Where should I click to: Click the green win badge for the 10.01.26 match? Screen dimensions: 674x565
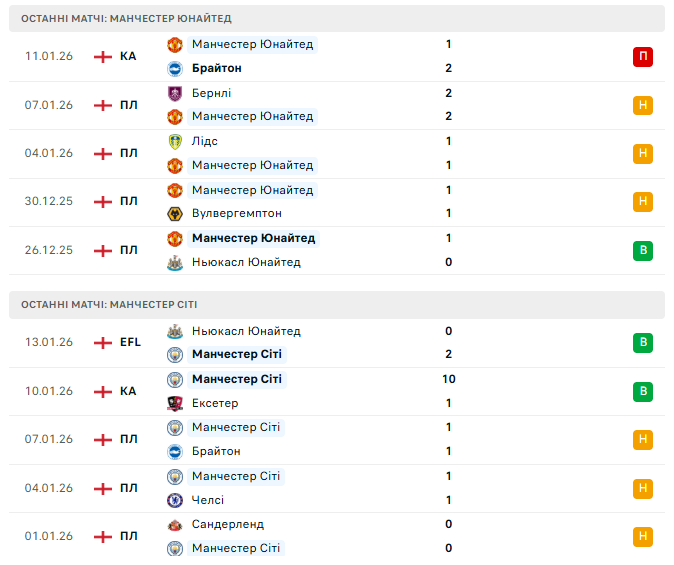[642, 391]
